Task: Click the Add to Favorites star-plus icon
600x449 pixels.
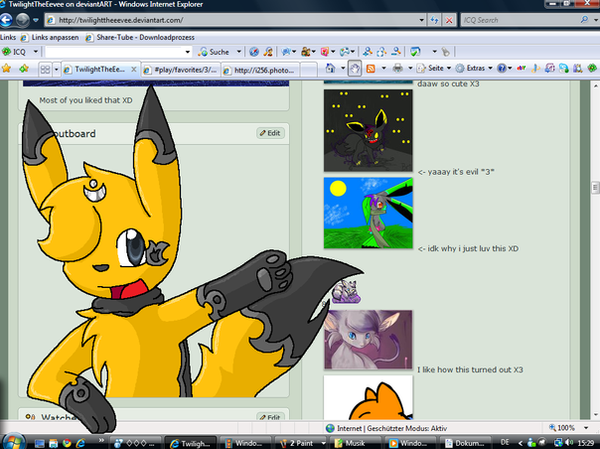Action: coord(24,69)
